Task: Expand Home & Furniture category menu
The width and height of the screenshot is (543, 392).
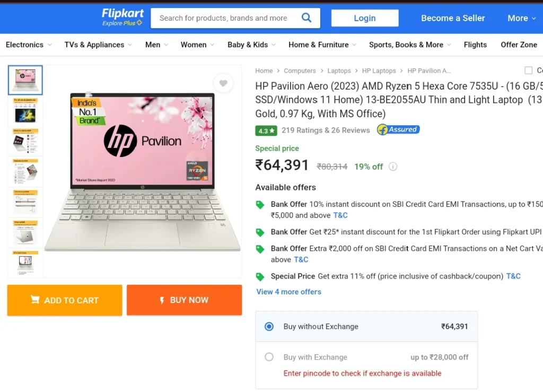Action: point(322,45)
